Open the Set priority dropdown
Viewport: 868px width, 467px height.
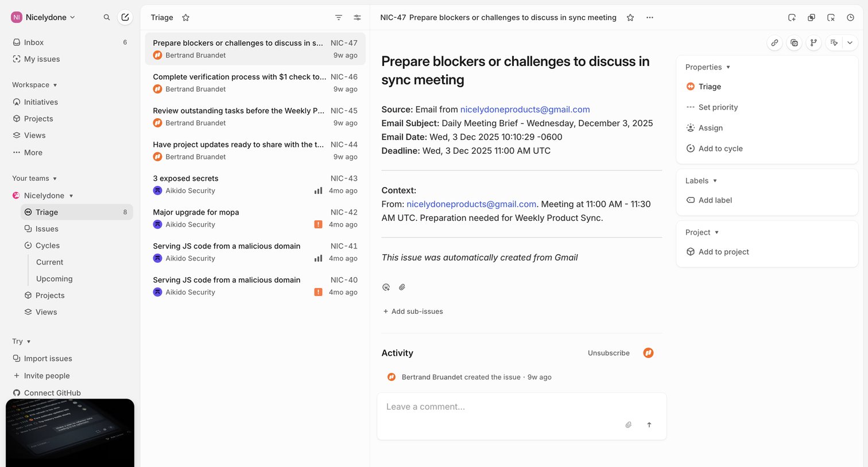[712, 107]
